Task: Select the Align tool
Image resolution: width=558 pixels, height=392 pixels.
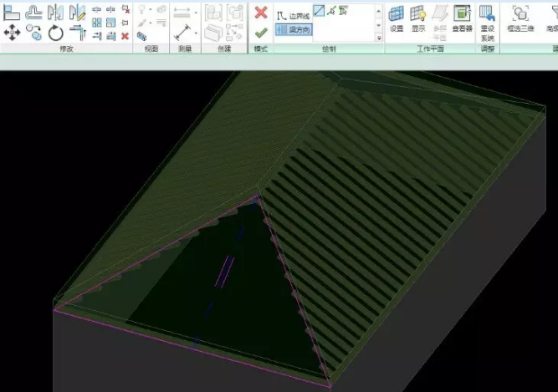Action: click(12, 13)
